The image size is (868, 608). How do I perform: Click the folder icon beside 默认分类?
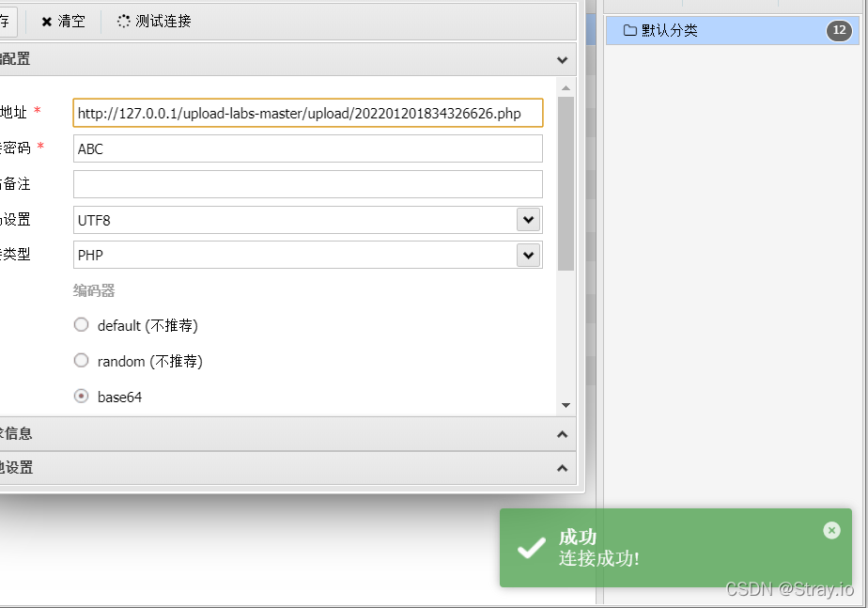630,30
